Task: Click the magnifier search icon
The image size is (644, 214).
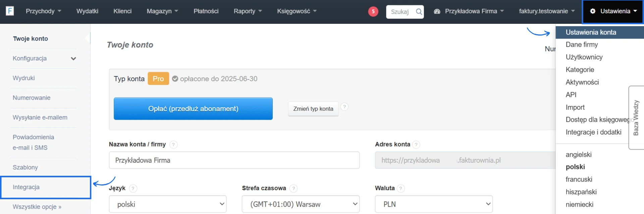Action: [419, 12]
